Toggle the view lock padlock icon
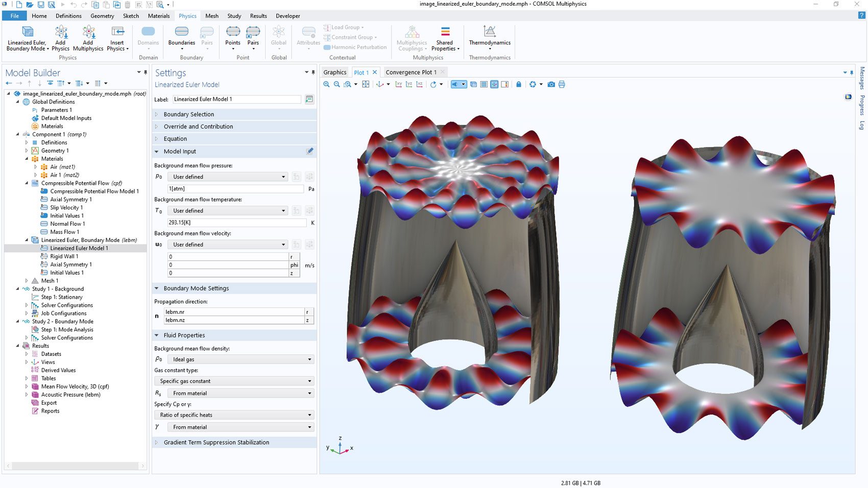The image size is (868, 488). point(519,84)
